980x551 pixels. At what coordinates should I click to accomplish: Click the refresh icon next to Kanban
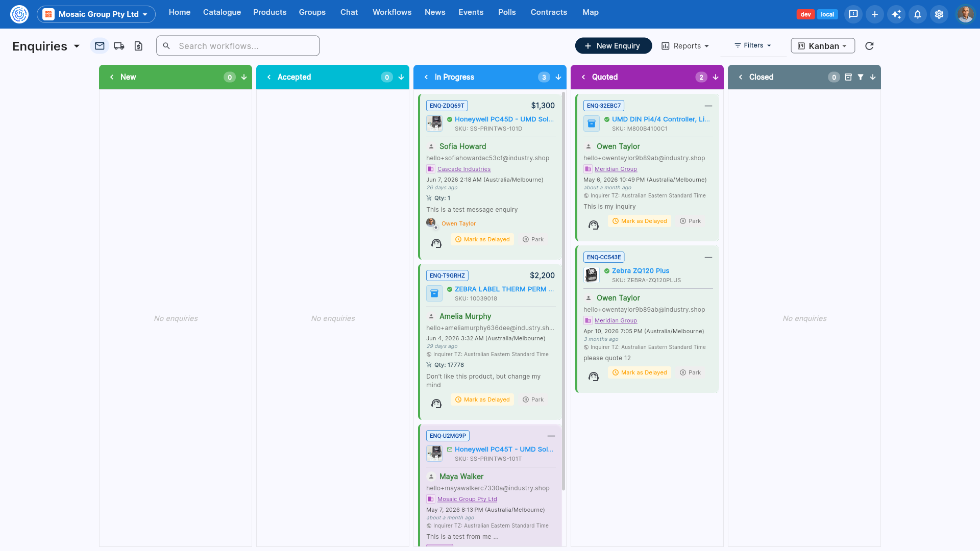[x=869, y=46]
